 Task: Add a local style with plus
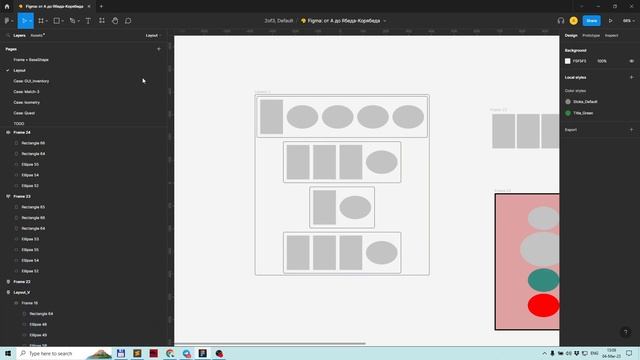tap(631, 77)
